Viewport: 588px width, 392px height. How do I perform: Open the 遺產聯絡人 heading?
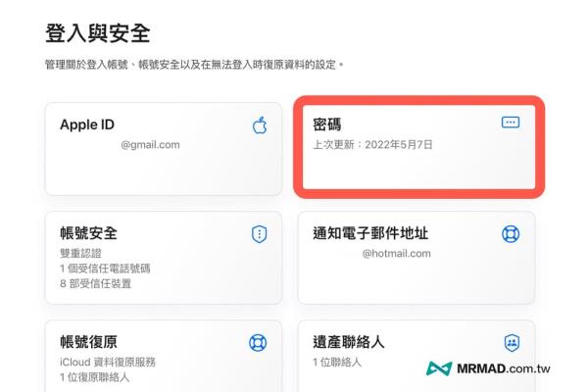click(348, 342)
